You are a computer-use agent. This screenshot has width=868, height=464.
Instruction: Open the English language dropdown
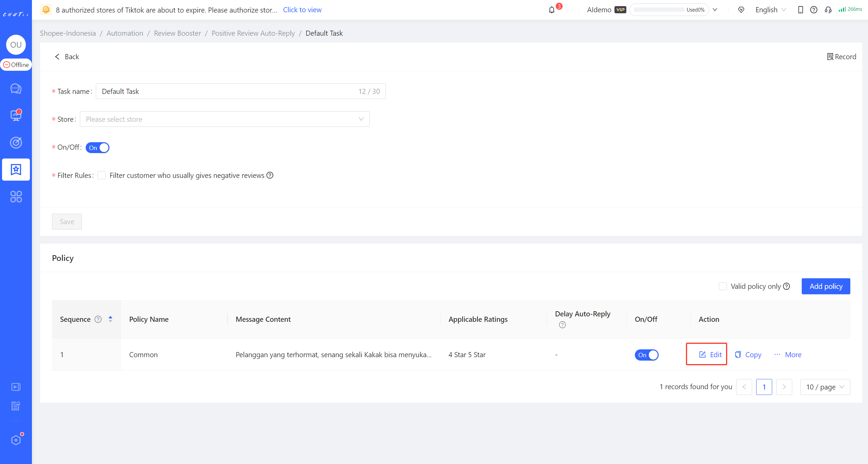[770, 10]
